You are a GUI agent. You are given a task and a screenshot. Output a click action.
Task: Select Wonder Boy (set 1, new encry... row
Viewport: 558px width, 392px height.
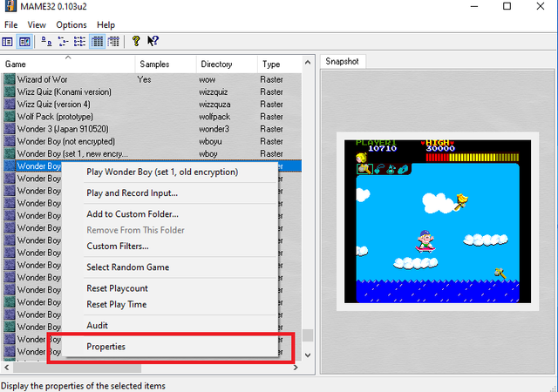[x=153, y=153]
